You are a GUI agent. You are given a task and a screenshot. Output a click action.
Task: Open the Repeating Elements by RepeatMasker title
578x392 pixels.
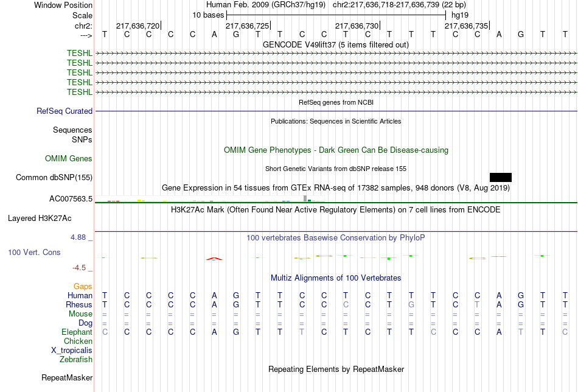(336, 369)
